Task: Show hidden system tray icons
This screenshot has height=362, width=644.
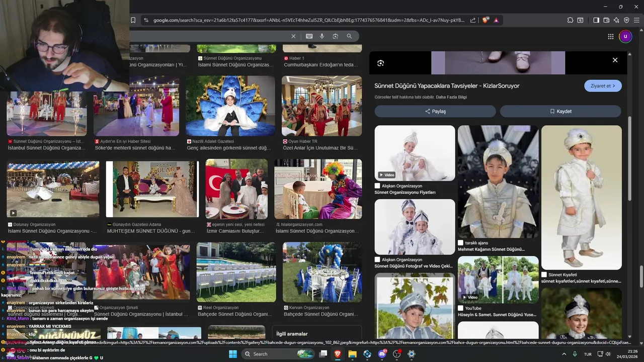Action: [x=563, y=354]
